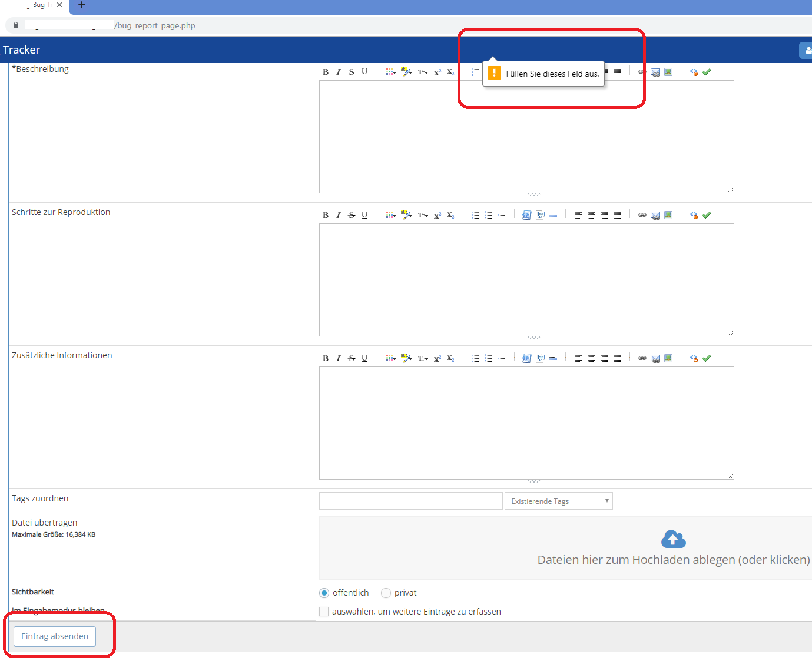Select the öffentlich visibility radio button
The height and width of the screenshot is (664, 812).
[x=324, y=593]
